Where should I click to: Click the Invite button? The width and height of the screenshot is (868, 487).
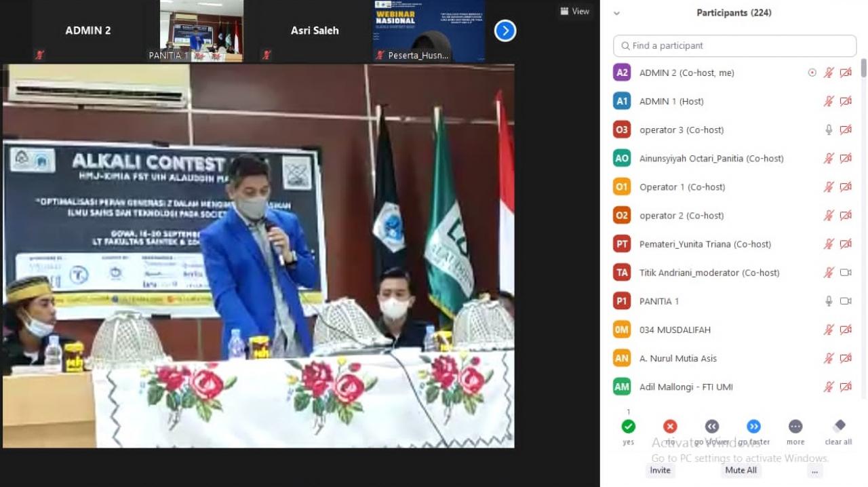click(659, 470)
